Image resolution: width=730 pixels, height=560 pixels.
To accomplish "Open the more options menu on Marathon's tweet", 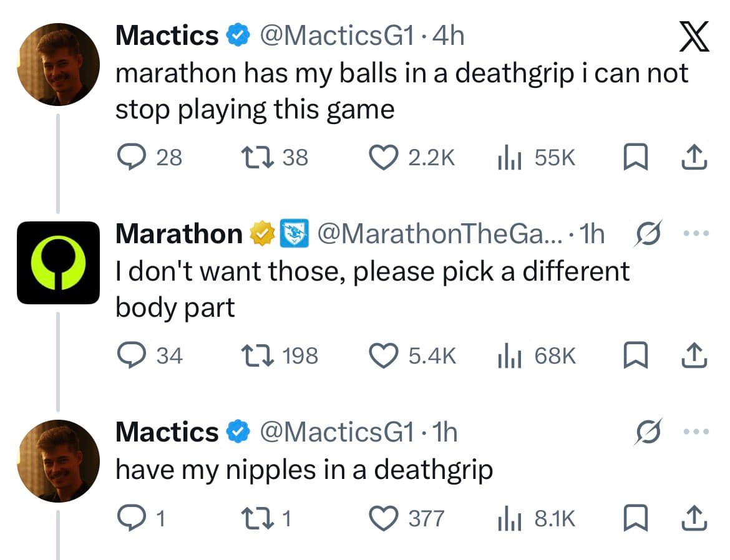I will [x=697, y=232].
